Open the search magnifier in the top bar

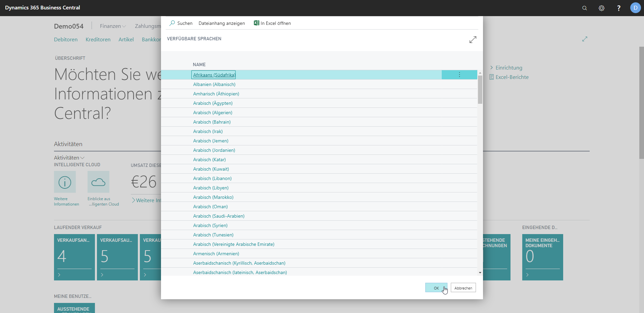pos(585,8)
